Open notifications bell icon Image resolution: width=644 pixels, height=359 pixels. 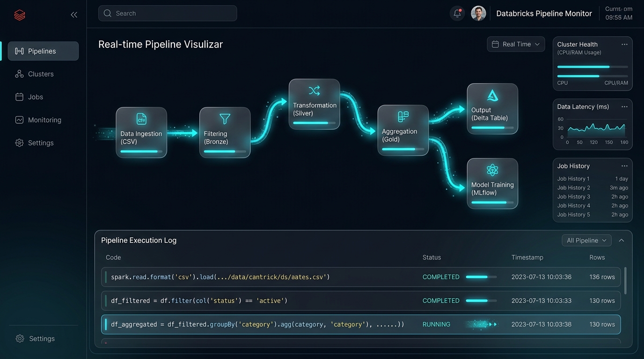pos(457,13)
